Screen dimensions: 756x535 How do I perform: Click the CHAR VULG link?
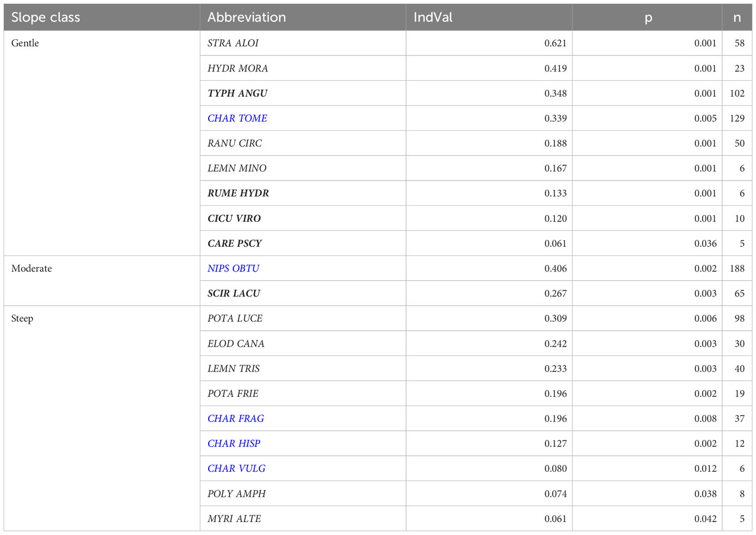pos(236,469)
